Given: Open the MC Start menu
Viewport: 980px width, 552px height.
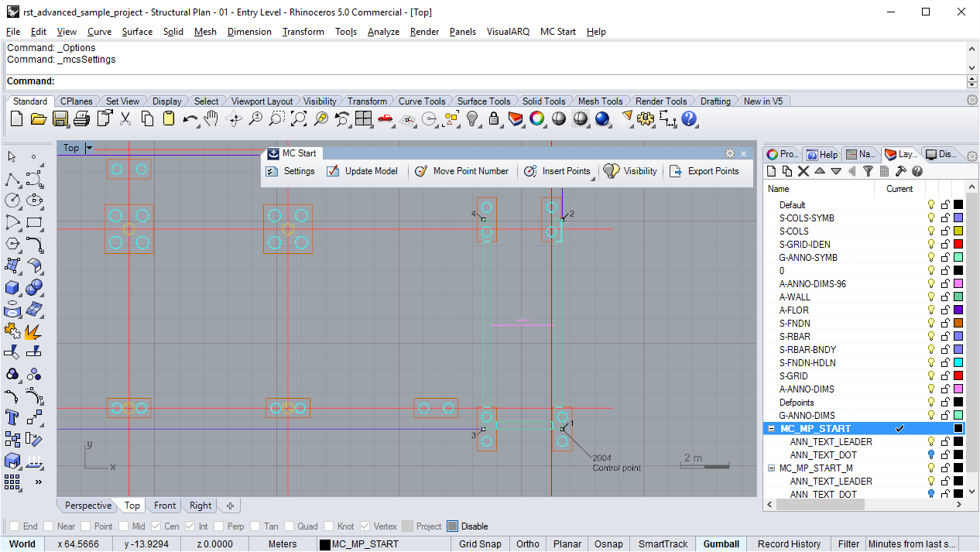Looking at the screenshot, I should click(x=558, y=32).
